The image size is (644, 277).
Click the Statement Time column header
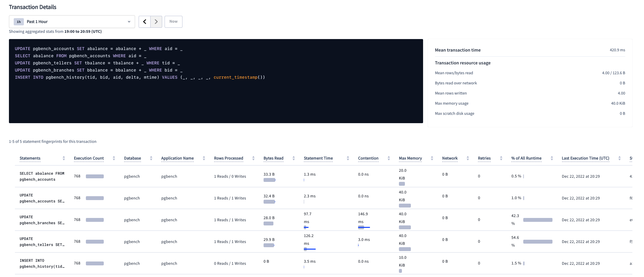tap(318, 158)
